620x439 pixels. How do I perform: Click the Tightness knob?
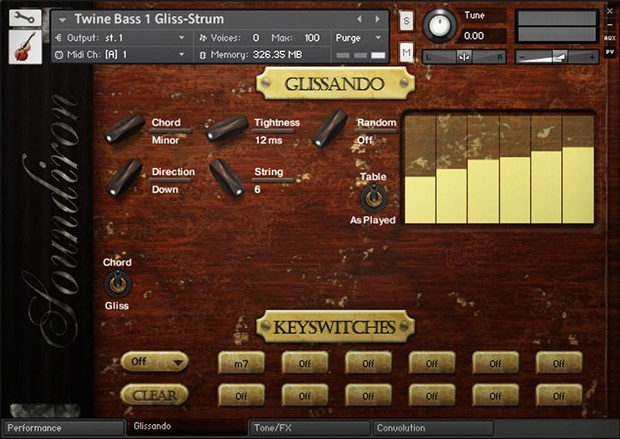(x=227, y=128)
